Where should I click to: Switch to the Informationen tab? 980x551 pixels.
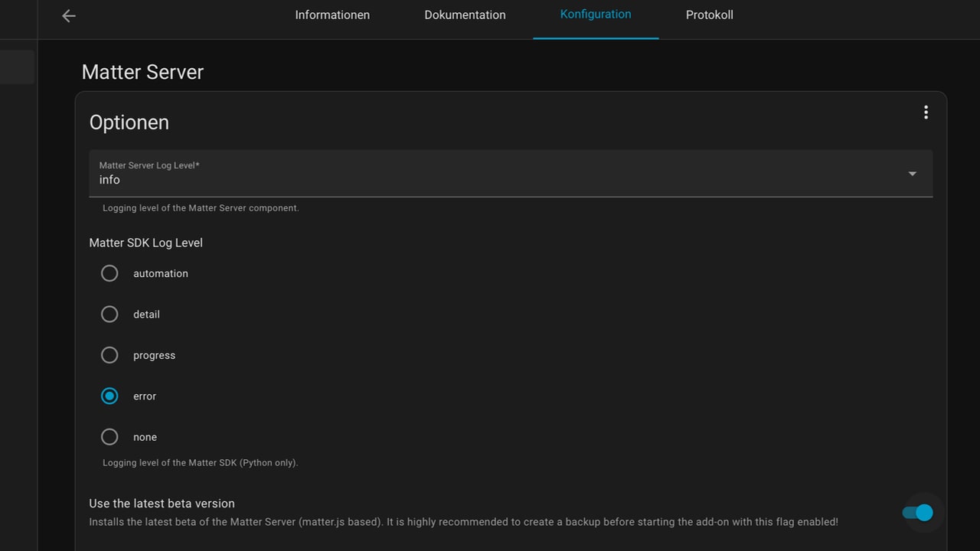pyautogui.click(x=332, y=15)
